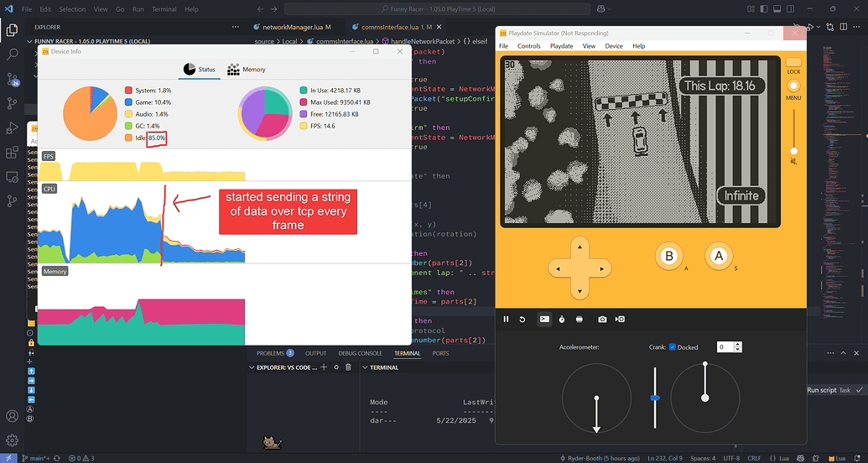Viewport: 868px width, 463px height.
Task: Open VS Code Terminal menu
Action: 164,9
